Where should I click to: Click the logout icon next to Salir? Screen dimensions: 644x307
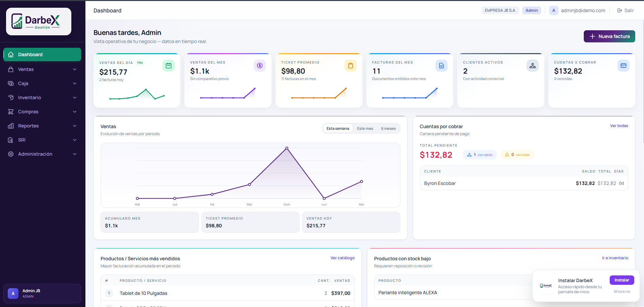[x=620, y=10]
